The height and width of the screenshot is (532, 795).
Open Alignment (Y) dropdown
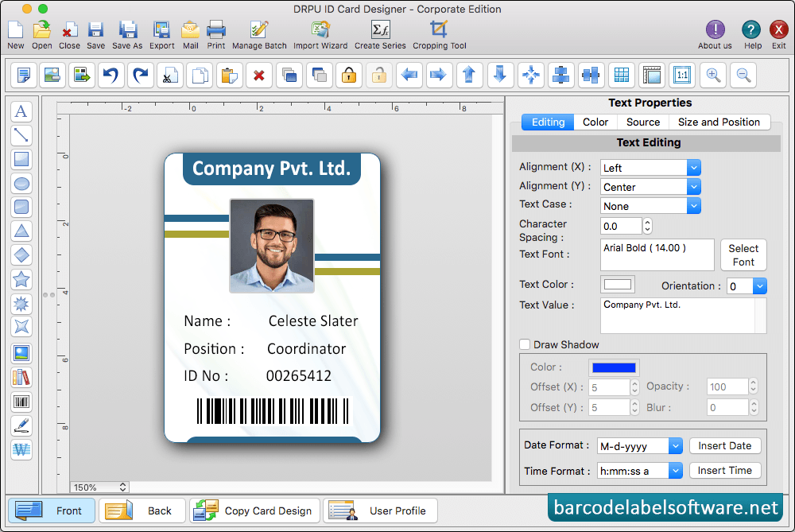650,187
